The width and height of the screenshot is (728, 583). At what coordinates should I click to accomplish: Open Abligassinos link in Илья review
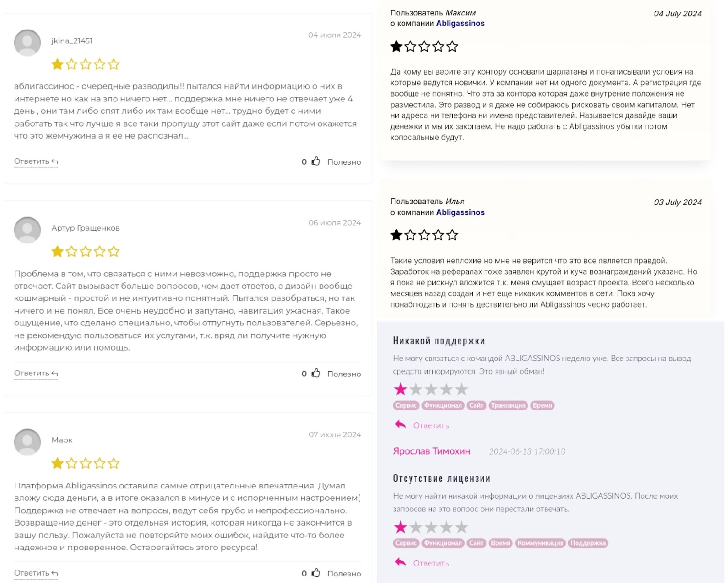click(x=460, y=213)
